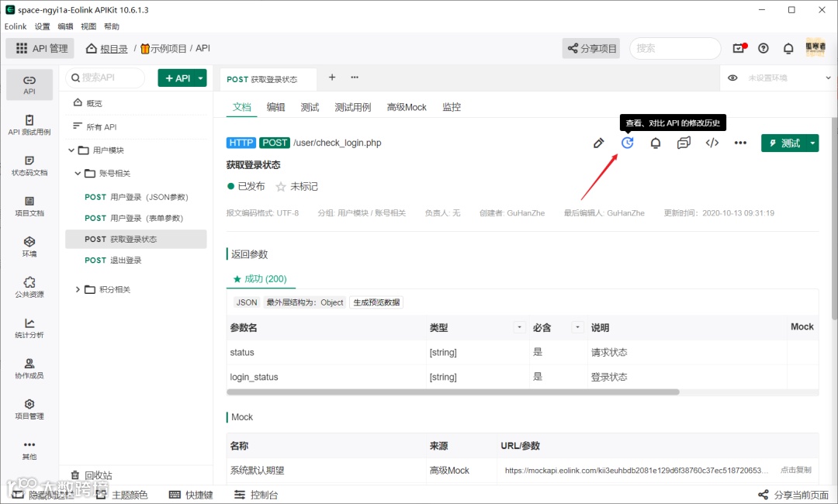Click 生成预览数据 button
This screenshot has height=504, width=838.
(376, 302)
